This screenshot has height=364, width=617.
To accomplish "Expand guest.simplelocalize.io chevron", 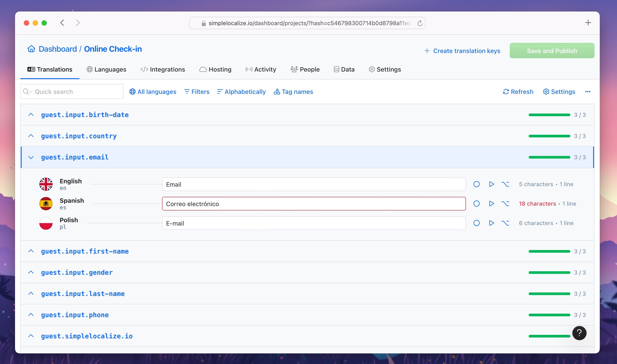I will tap(31, 336).
